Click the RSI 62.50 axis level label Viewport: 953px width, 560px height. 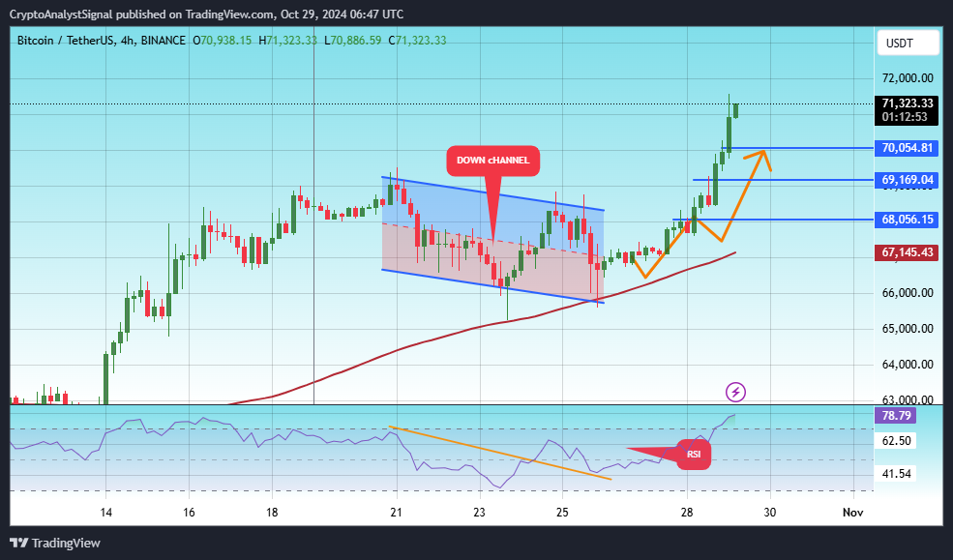coord(897,441)
